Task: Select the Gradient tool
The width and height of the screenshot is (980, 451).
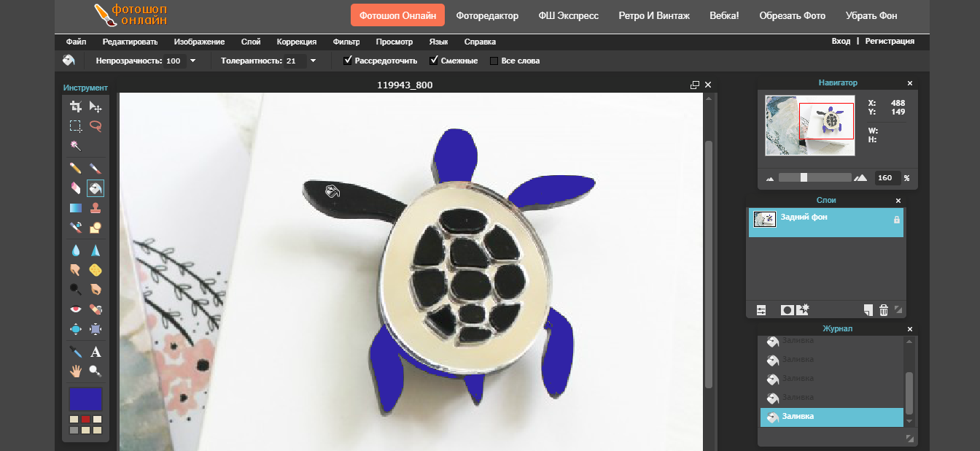Action: pos(76,208)
